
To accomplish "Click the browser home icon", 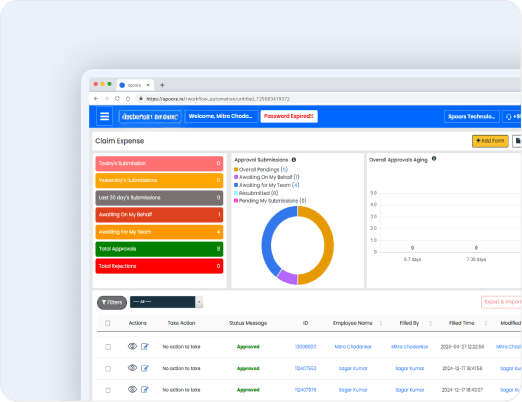I will coord(128,99).
